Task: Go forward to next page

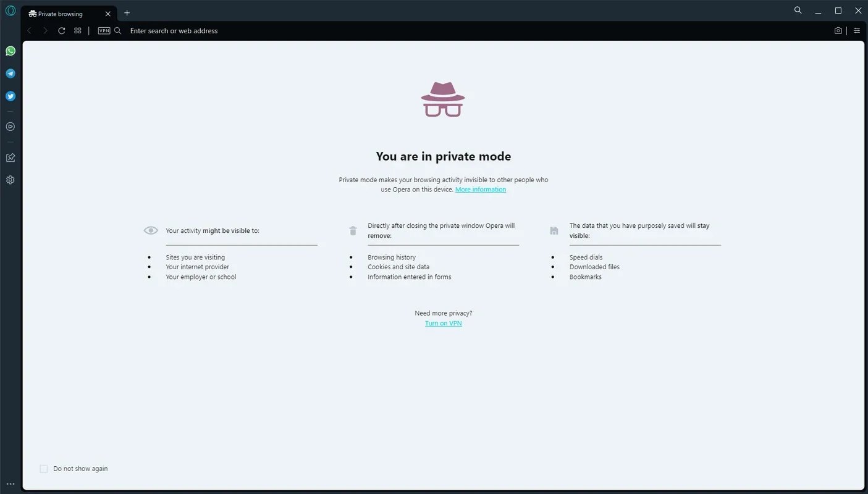Action: click(x=45, y=30)
